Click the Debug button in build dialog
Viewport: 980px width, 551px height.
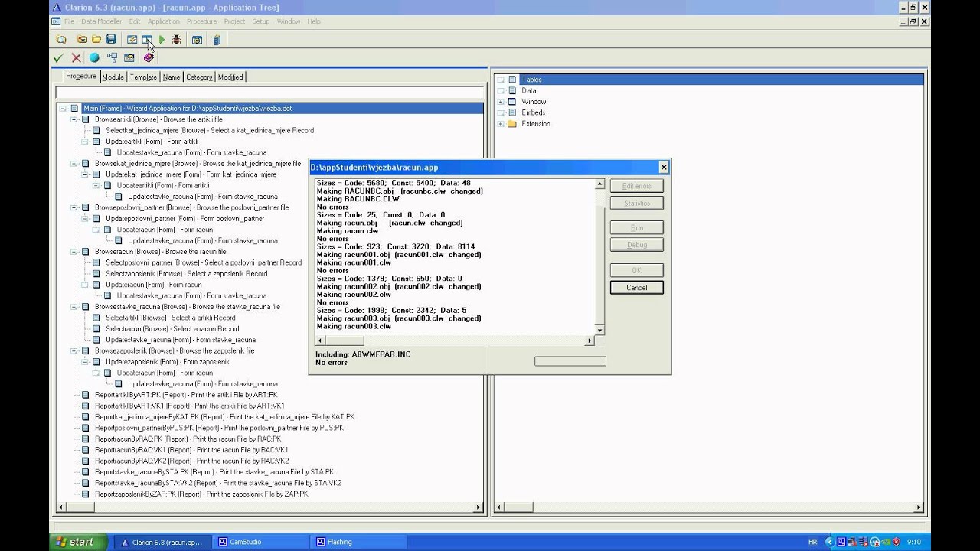point(636,245)
